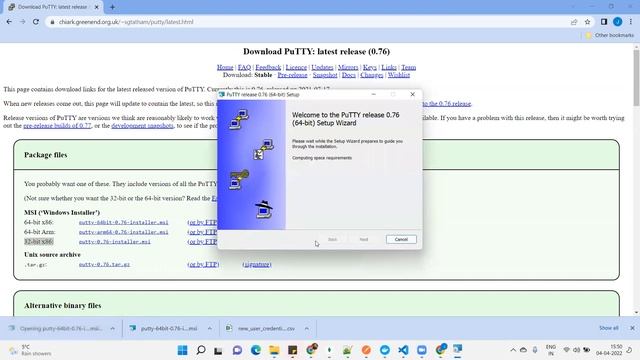Open the Zoom app from taskbar
Viewport: 640px width, 360px height.
(422, 350)
